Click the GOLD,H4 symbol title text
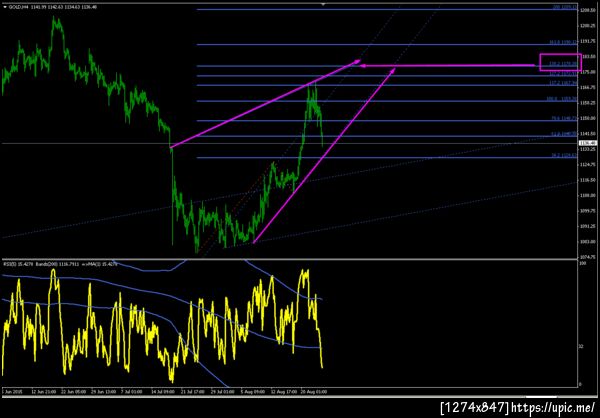600x418 pixels. click(x=17, y=7)
